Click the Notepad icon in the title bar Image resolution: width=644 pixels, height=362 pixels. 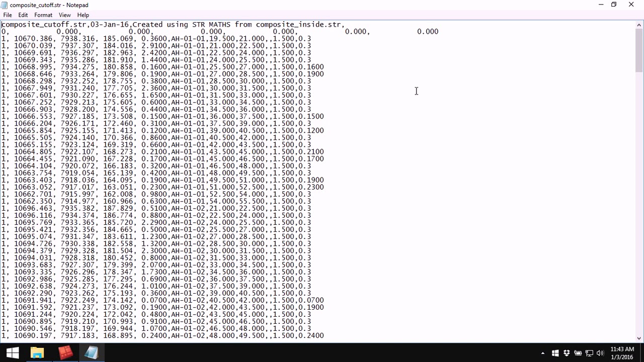pos(5,5)
